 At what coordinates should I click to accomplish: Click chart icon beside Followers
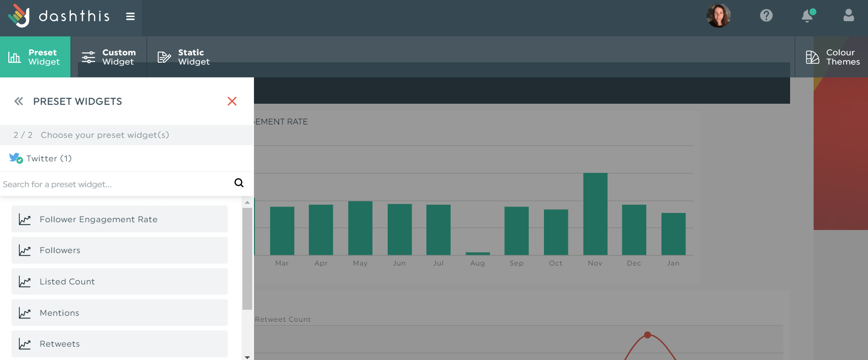tap(24, 250)
